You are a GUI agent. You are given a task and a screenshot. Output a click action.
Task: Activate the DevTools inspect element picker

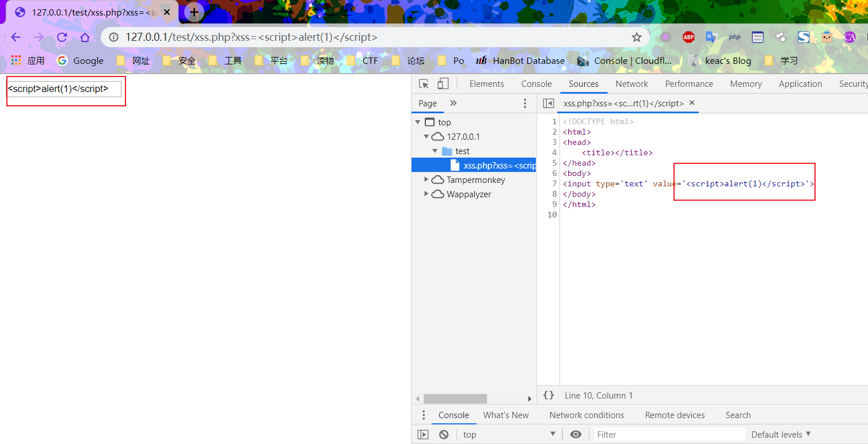coord(424,84)
